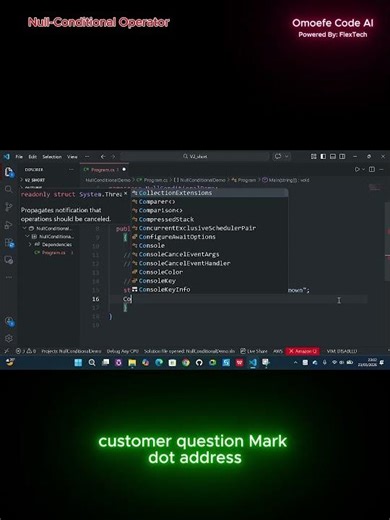
Task: Click the Live Share status bar item
Action: [x=254, y=351]
